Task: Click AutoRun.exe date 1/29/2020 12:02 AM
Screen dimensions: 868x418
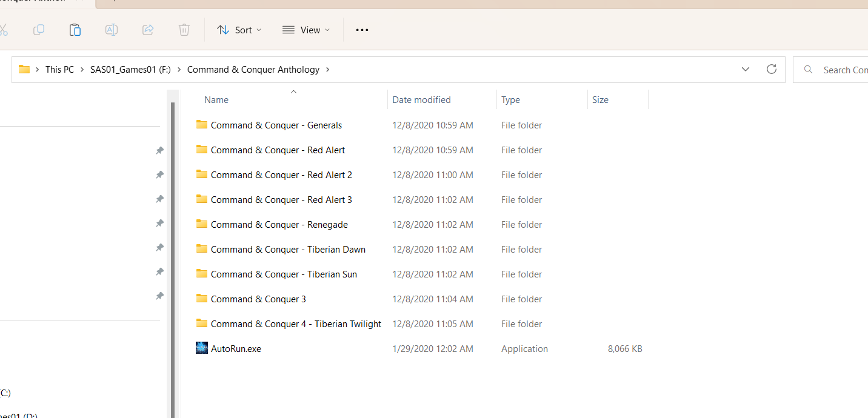Action: 433,349
